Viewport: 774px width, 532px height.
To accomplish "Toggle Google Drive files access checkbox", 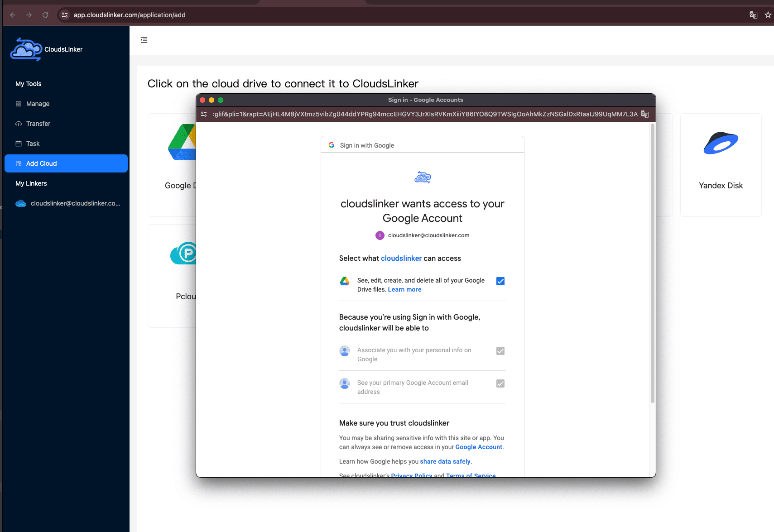I will click(500, 281).
